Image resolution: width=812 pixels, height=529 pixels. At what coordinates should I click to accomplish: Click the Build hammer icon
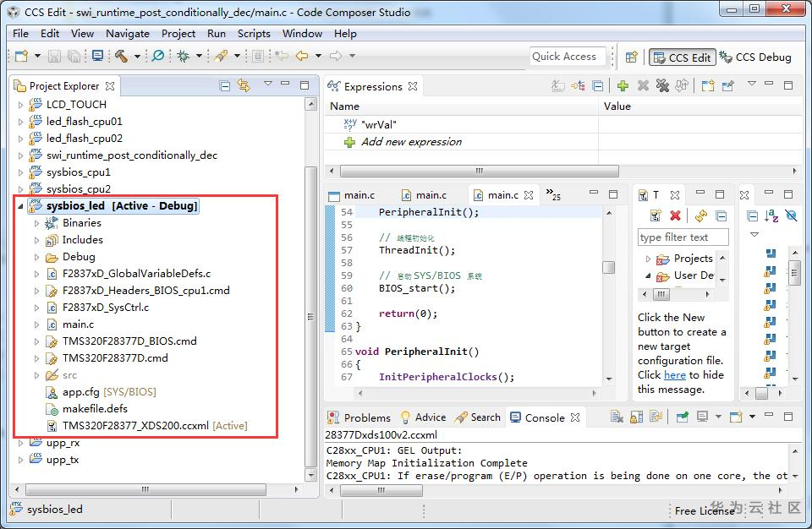pyautogui.click(x=122, y=56)
